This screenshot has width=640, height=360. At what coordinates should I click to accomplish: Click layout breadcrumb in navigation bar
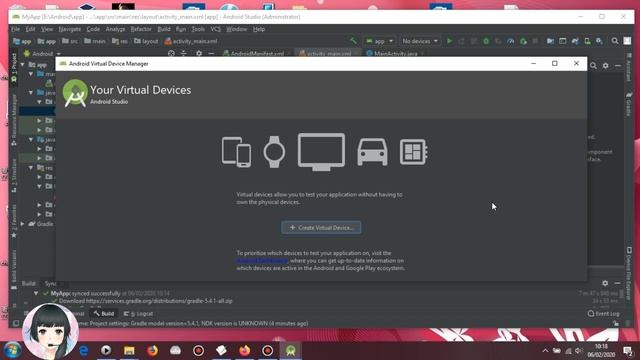(x=146, y=41)
